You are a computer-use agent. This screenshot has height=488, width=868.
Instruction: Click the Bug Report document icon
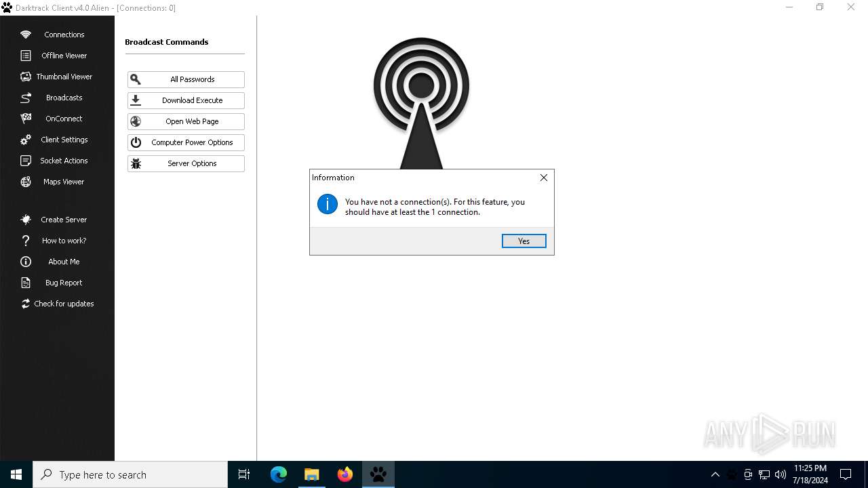pos(26,283)
